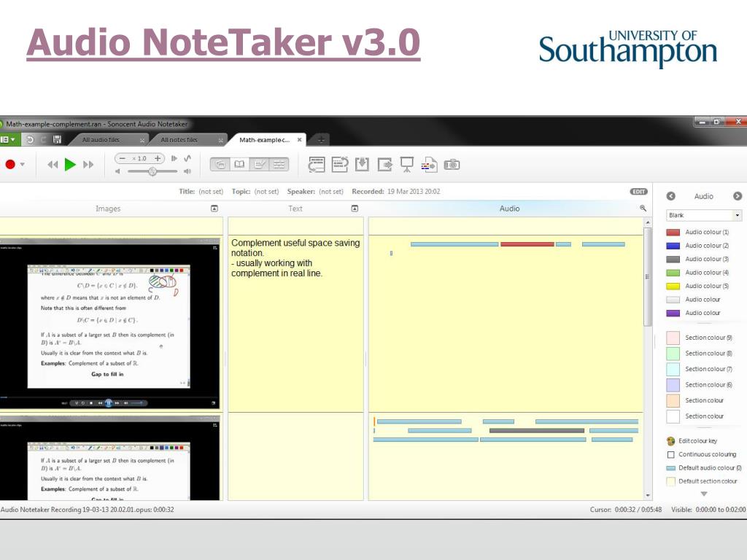Select the green Audio colour (4) swatch
The image size is (747, 560).
tap(673, 273)
